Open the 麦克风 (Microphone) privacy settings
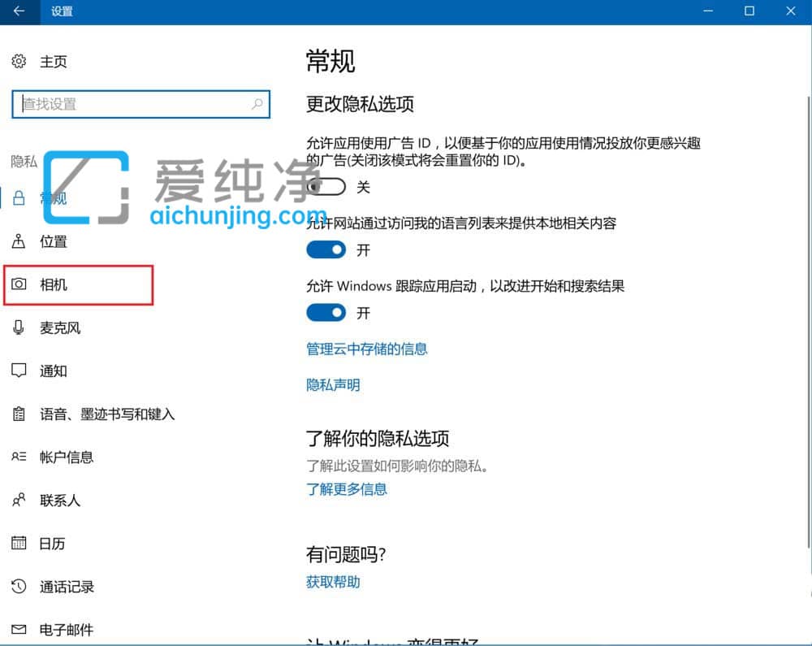812x646 pixels. pyautogui.click(x=60, y=327)
